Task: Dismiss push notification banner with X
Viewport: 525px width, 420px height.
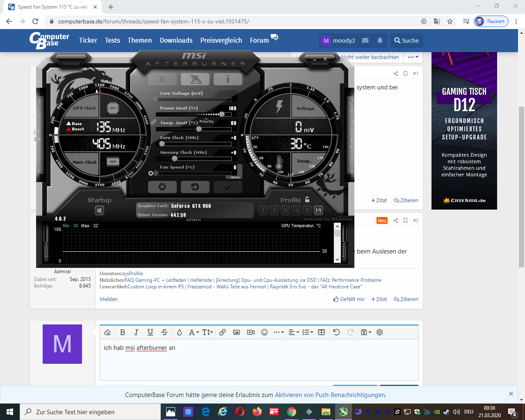Action: 511,394
